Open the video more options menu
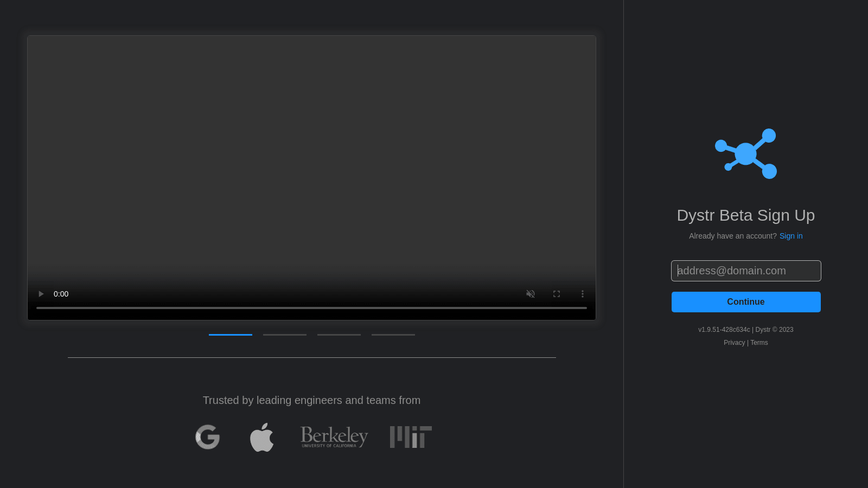 coord(583,294)
